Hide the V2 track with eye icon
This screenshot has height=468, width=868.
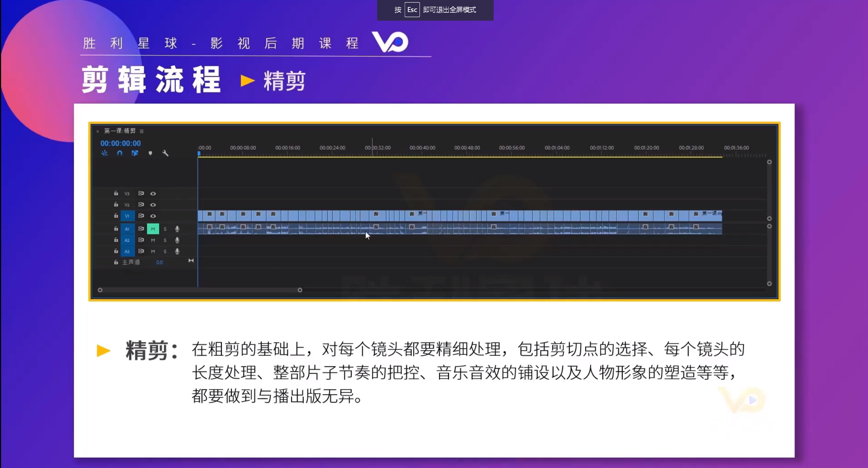coord(153,205)
